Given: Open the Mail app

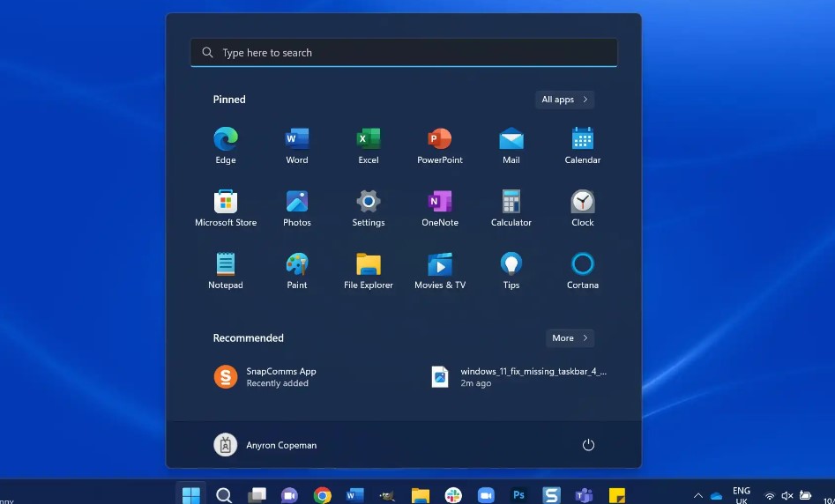Looking at the screenshot, I should (511, 145).
